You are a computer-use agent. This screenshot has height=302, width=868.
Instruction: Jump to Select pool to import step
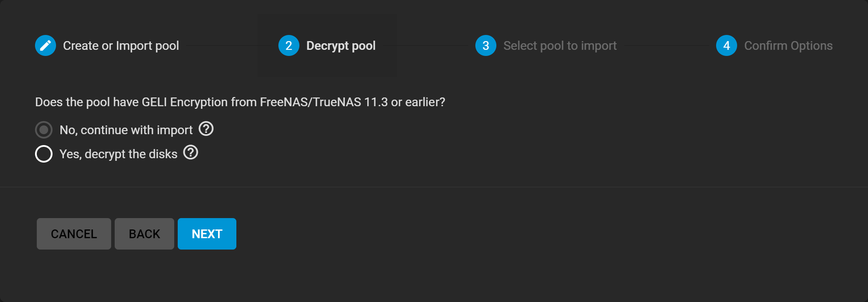click(x=560, y=45)
